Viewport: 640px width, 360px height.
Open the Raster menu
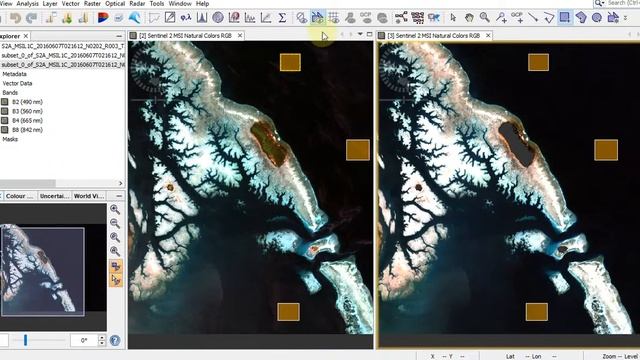92,4
